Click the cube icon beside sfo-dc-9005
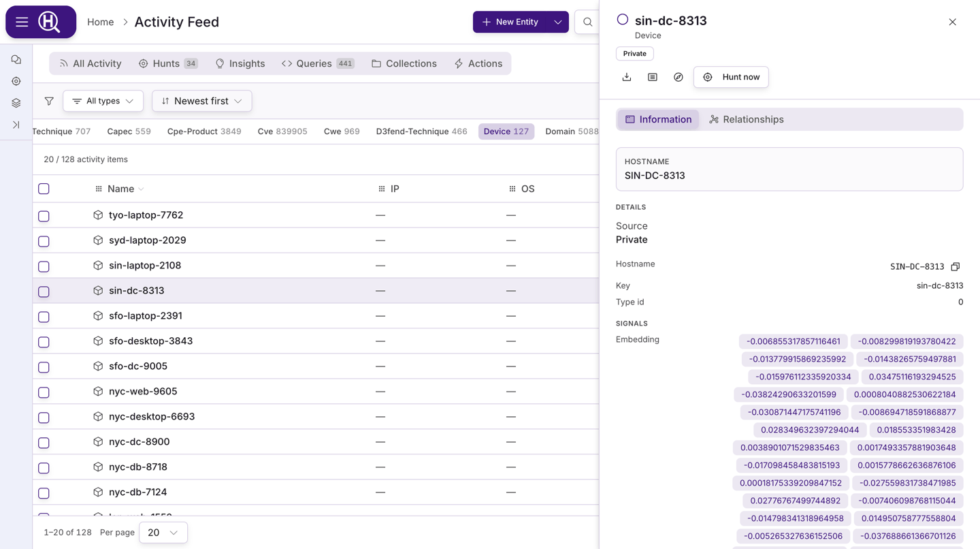This screenshot has height=549, width=980. pyautogui.click(x=98, y=366)
